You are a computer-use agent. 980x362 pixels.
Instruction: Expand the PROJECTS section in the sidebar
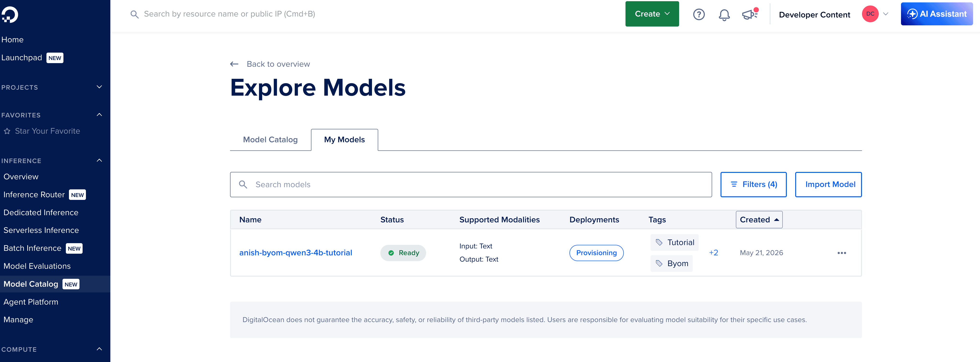[99, 87]
